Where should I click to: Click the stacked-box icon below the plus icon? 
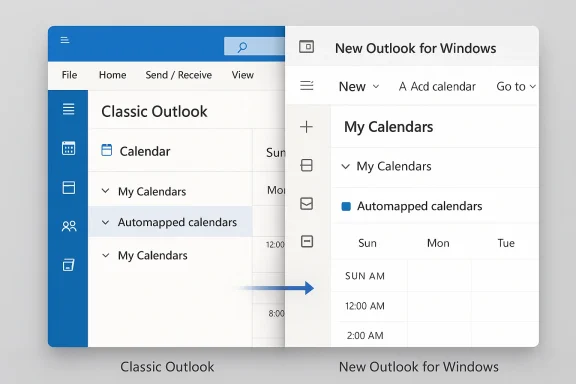306,165
